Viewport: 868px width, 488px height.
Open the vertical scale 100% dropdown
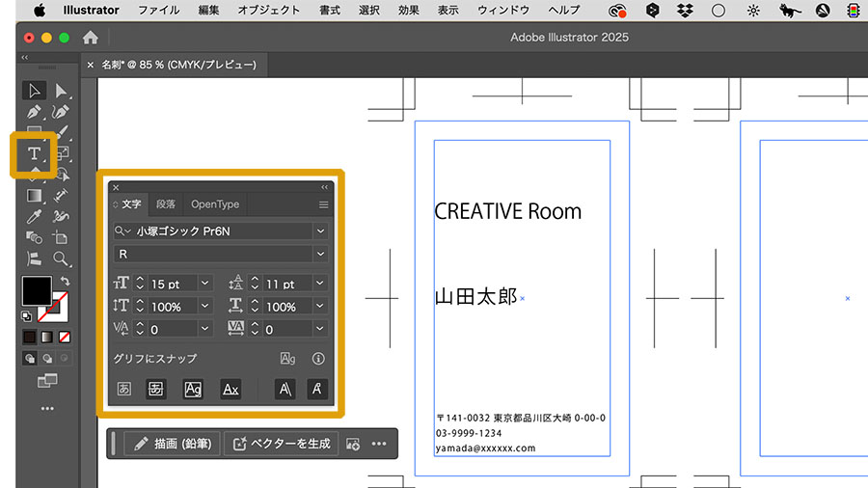pyautogui.click(x=204, y=306)
